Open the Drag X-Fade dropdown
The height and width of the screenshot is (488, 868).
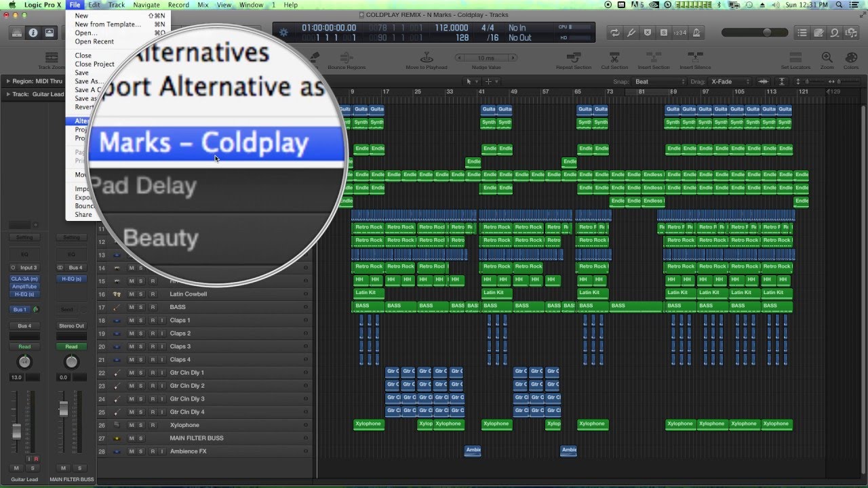pyautogui.click(x=730, y=82)
